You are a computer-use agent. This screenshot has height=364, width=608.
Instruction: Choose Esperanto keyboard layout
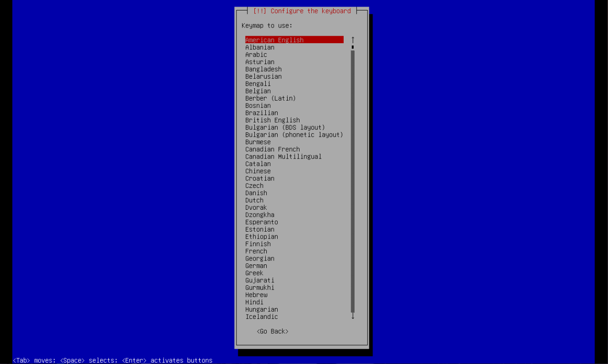coord(262,222)
